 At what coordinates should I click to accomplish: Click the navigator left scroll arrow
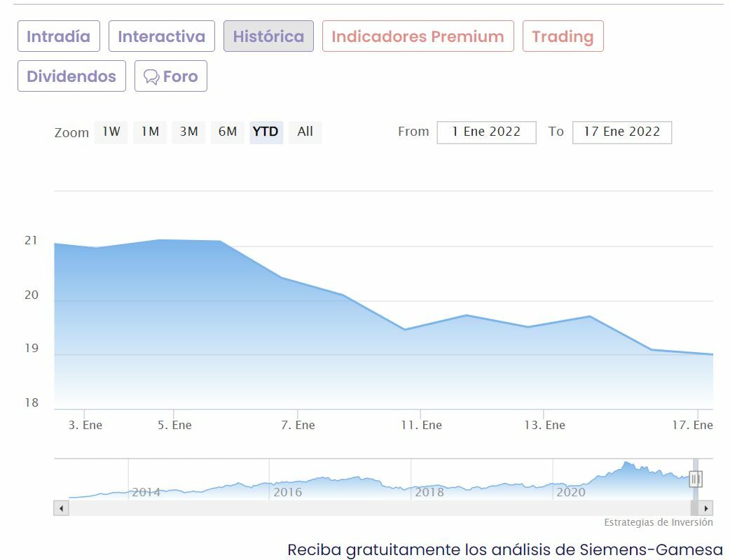[62, 508]
